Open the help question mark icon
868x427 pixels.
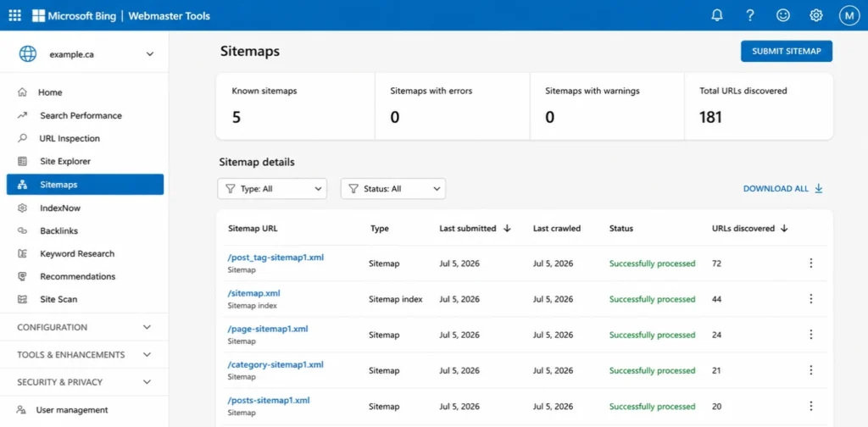click(750, 15)
